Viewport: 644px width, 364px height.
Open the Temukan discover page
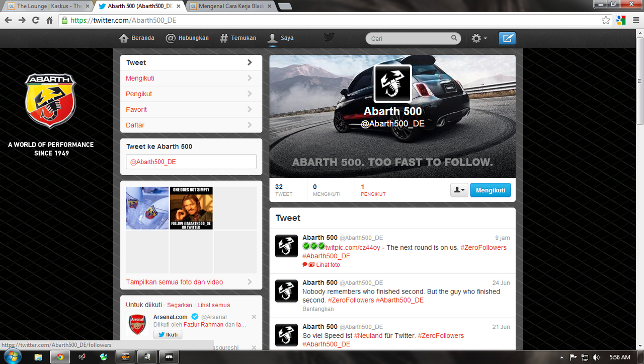tap(238, 38)
